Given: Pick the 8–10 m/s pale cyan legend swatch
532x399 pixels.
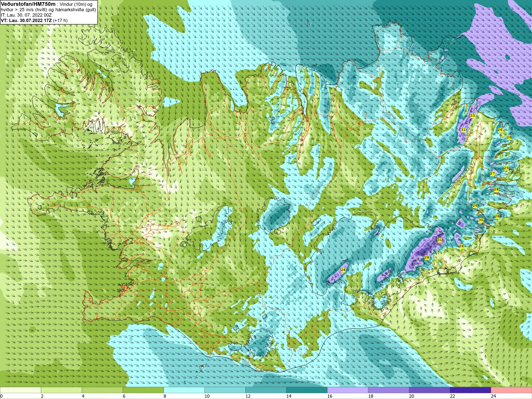Looking at the screenshot, I should coord(184,390).
